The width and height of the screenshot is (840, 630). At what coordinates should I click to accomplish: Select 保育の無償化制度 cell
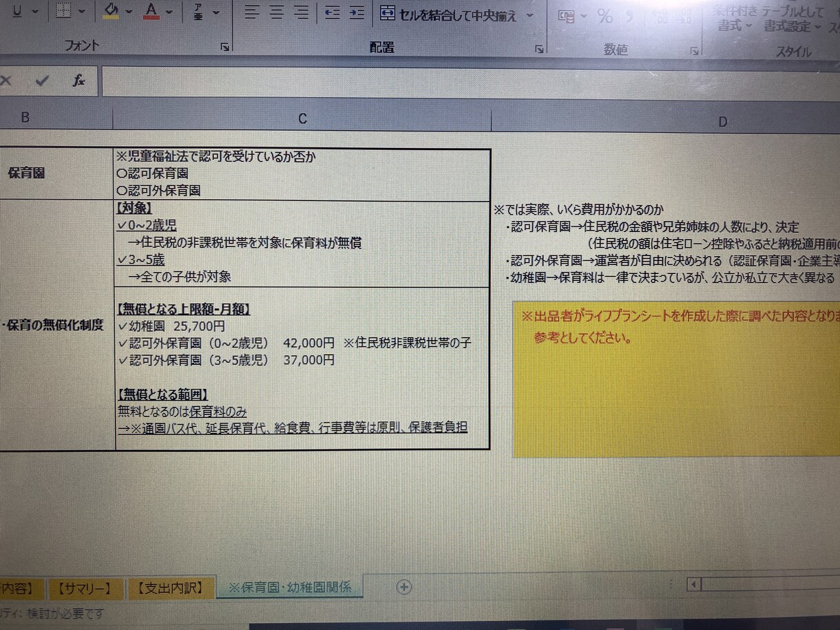click(56, 325)
